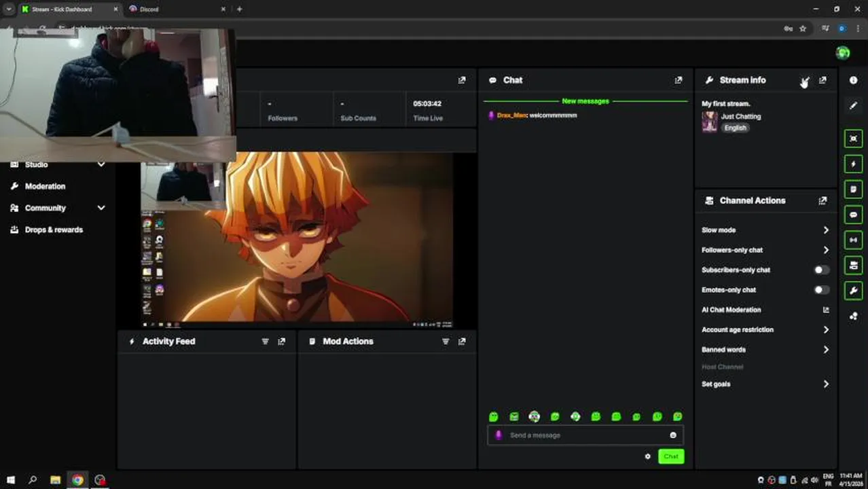868x489 pixels.
Task: Click in the Send a message field
Action: coord(585,435)
